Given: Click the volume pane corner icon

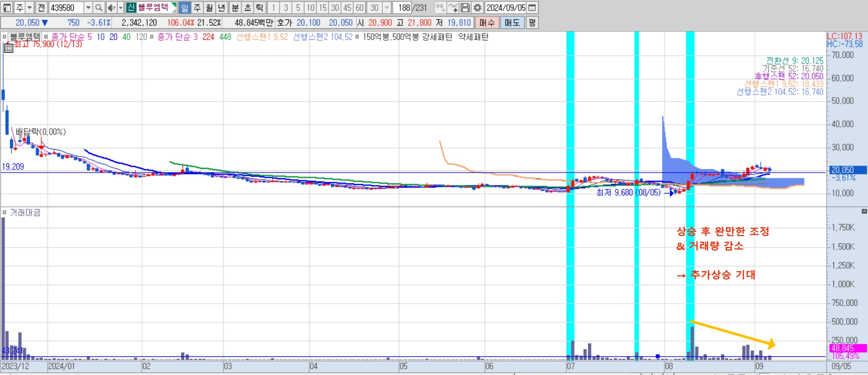Looking at the screenshot, I should click(x=864, y=211).
